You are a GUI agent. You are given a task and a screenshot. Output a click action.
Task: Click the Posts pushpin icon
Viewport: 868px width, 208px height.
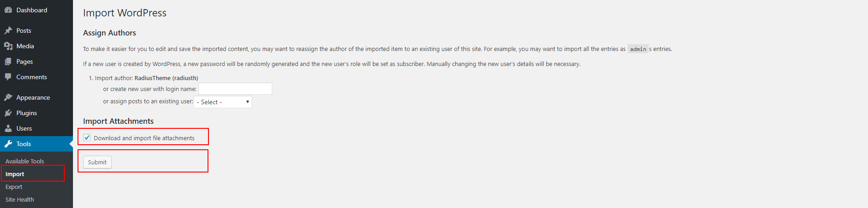(8, 30)
